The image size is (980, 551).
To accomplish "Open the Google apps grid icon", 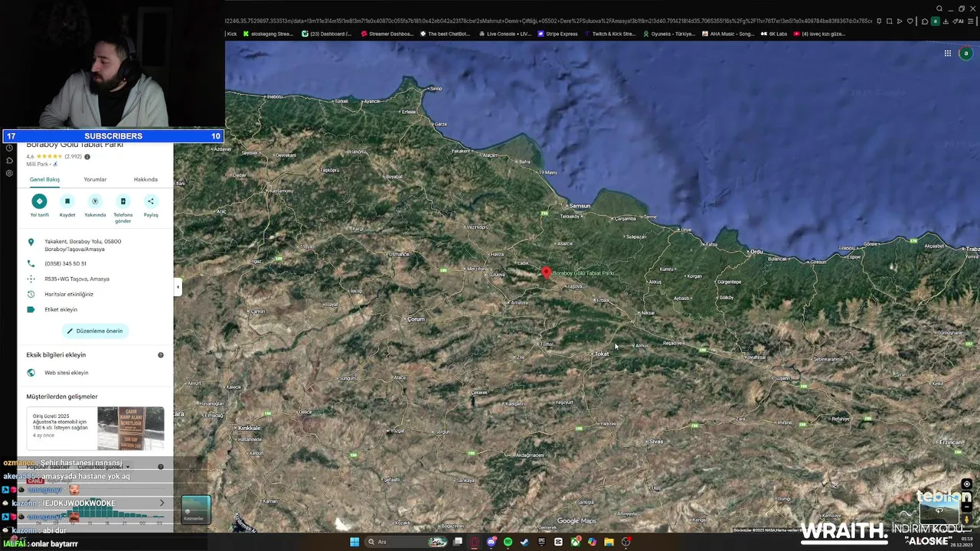I will [x=947, y=54].
